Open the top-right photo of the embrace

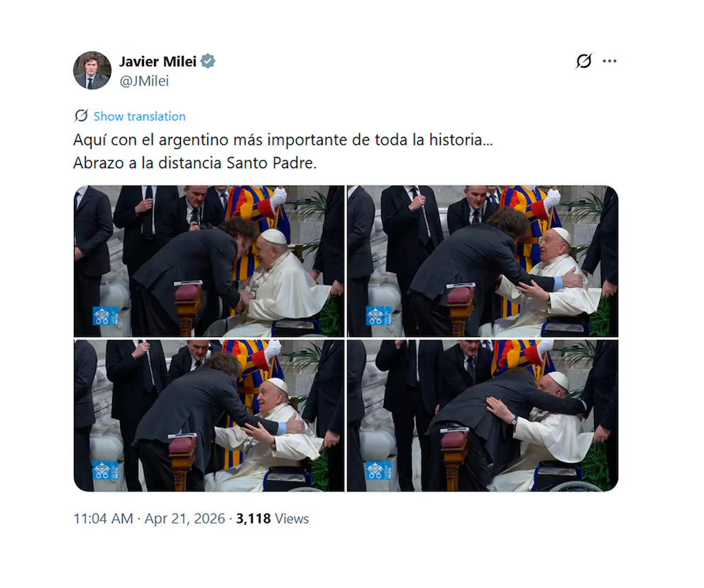click(x=483, y=261)
